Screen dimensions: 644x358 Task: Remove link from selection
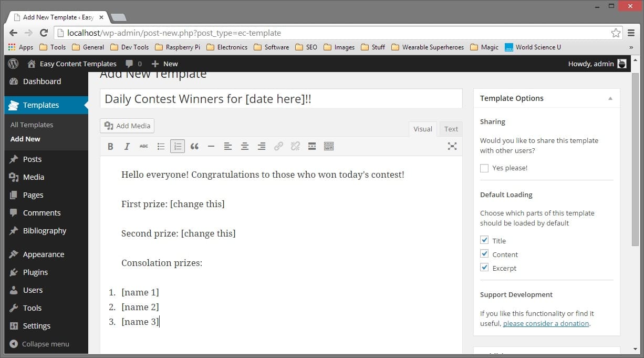point(295,146)
